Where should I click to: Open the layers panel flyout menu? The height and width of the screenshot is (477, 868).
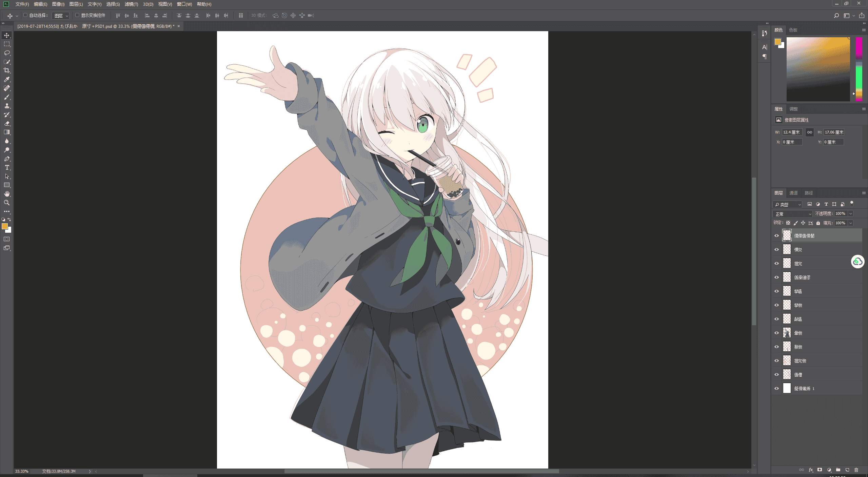click(x=864, y=193)
